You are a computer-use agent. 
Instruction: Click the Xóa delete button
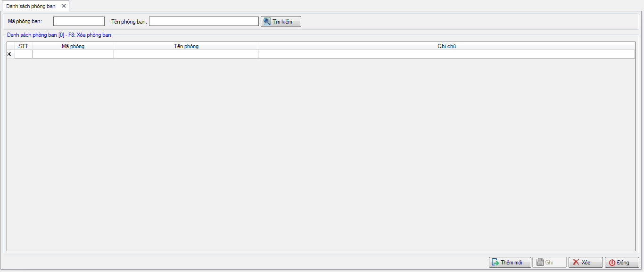click(x=586, y=263)
